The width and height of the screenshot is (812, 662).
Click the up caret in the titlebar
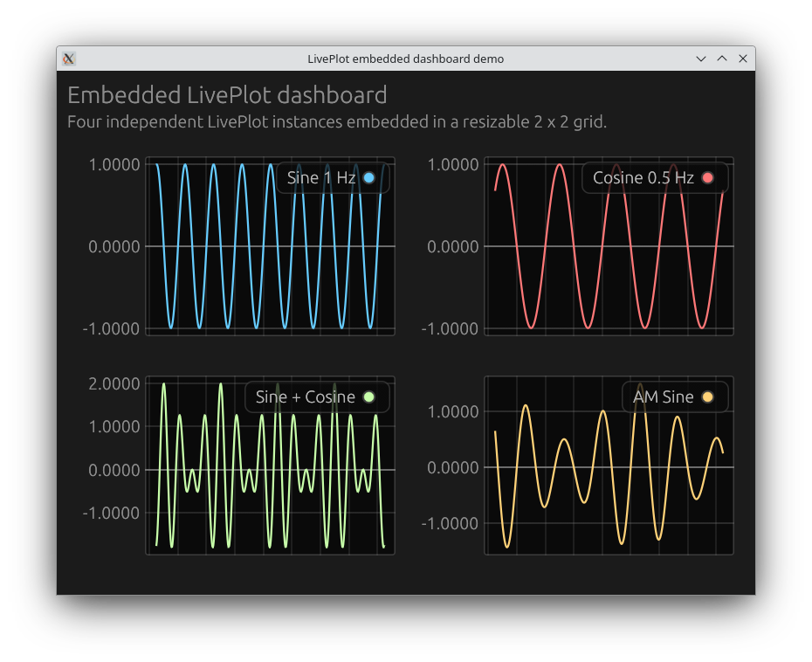pyautogui.click(x=722, y=59)
